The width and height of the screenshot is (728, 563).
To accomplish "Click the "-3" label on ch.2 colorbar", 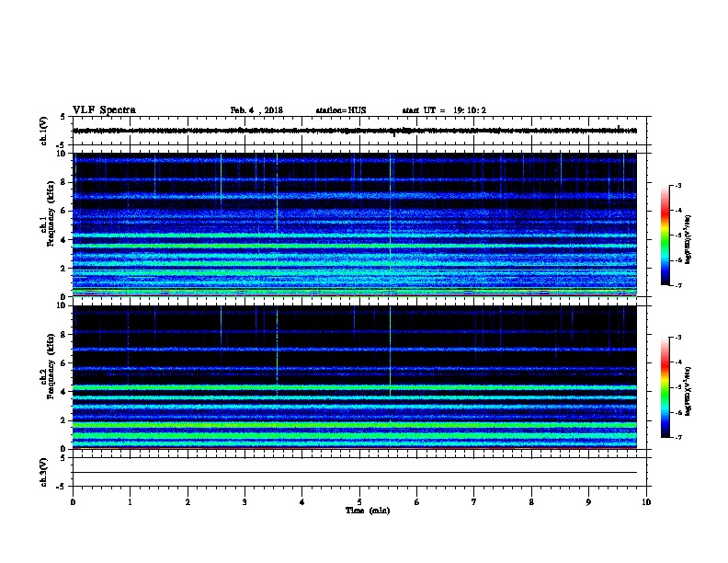I will (x=677, y=338).
